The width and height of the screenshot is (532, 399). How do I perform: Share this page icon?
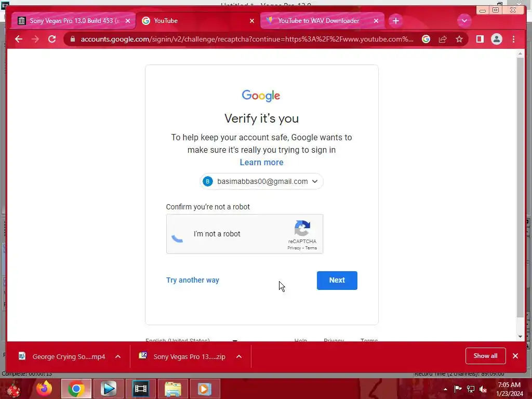[443, 39]
